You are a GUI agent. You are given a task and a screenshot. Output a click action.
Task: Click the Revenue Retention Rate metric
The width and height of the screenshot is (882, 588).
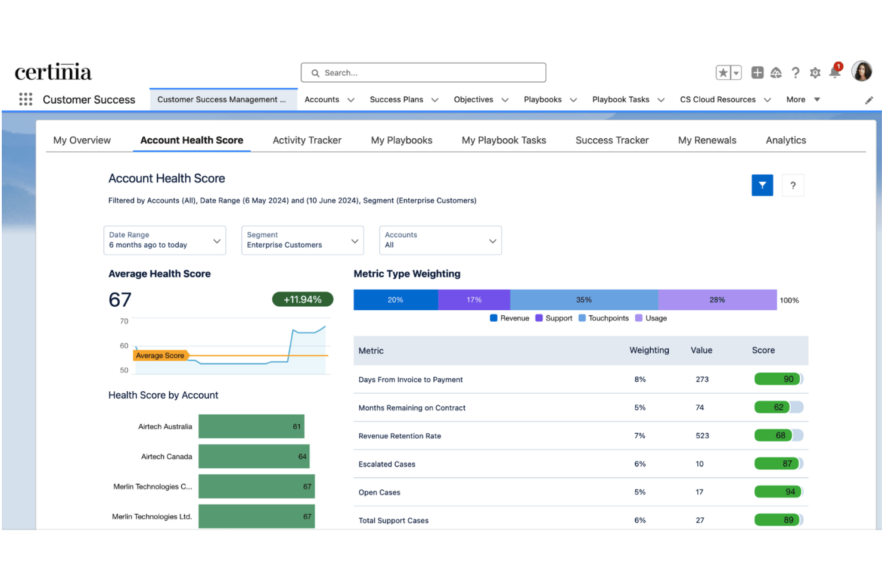point(400,436)
